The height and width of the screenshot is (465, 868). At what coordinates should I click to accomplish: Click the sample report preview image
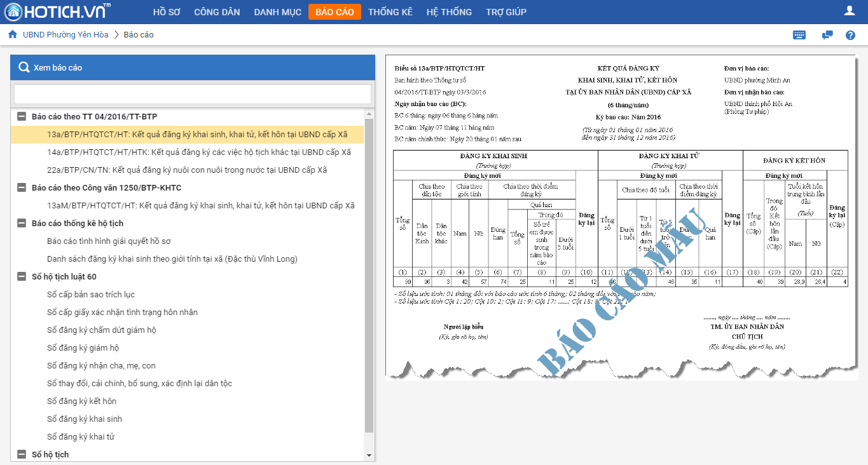coord(620,216)
